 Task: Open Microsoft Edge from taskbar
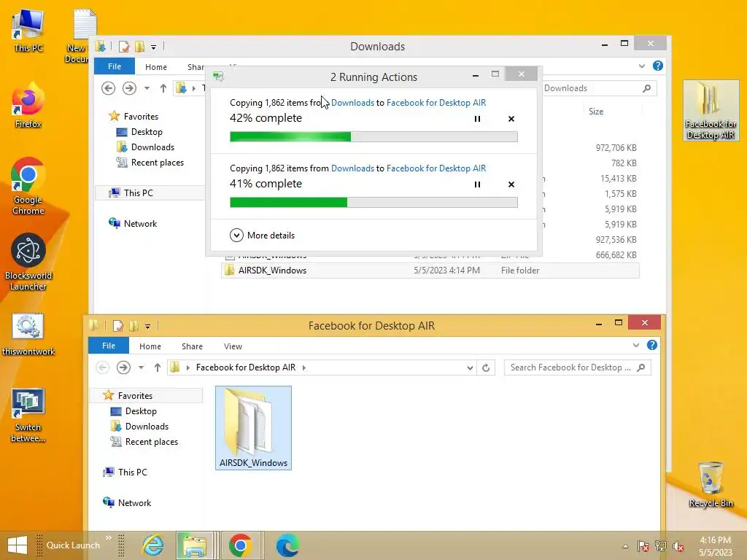click(x=287, y=545)
